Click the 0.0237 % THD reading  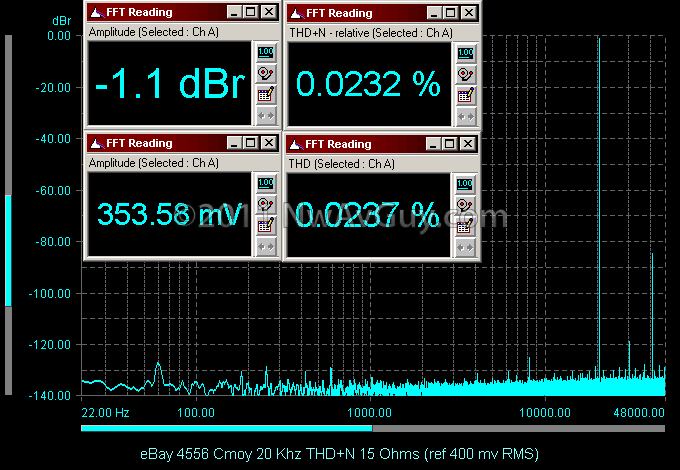367,214
